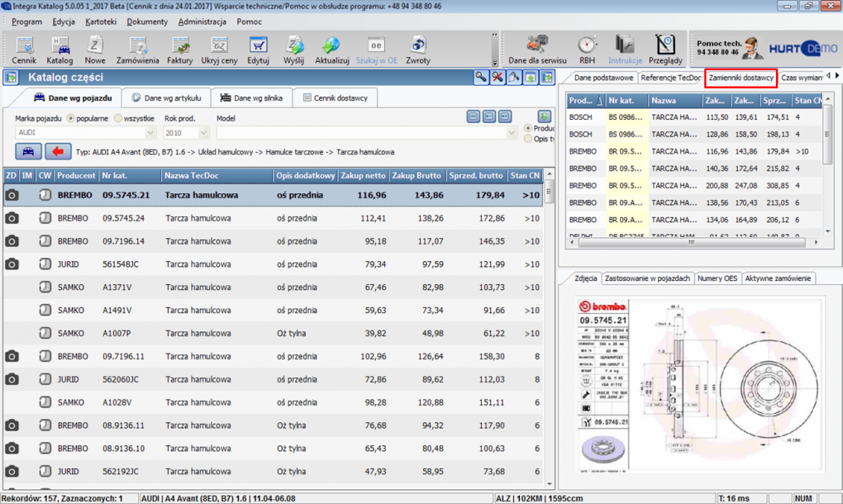Click the CW icon in SAMKO A1371V row

click(x=45, y=287)
